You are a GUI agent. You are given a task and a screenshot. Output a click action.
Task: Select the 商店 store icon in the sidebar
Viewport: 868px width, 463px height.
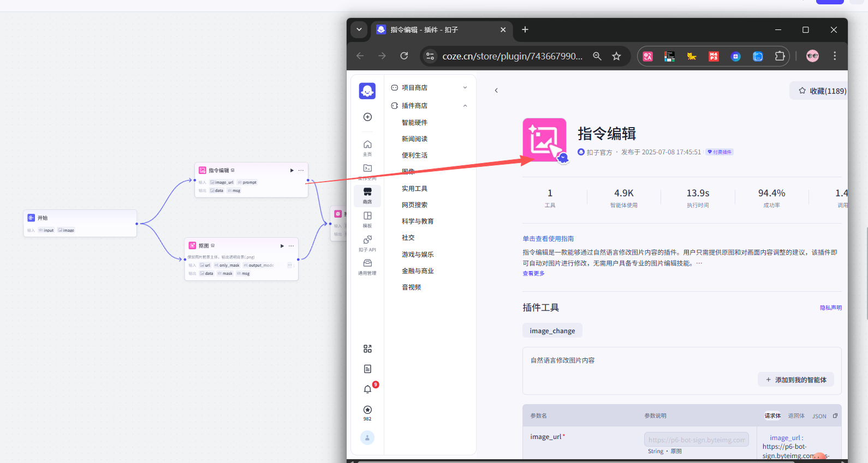[x=367, y=195]
